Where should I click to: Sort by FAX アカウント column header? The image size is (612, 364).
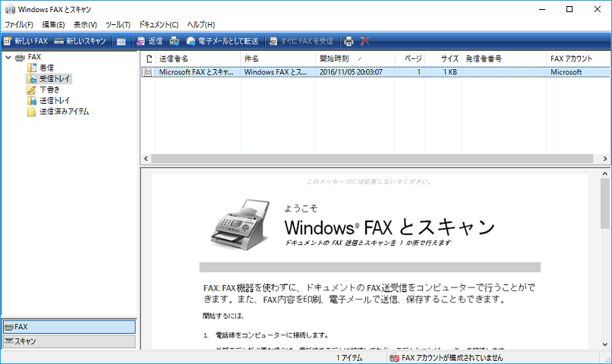click(x=578, y=59)
